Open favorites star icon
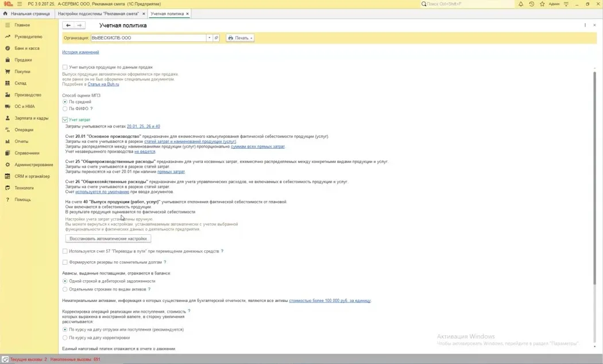Screen dimensions: 603x364 tap(542, 4)
